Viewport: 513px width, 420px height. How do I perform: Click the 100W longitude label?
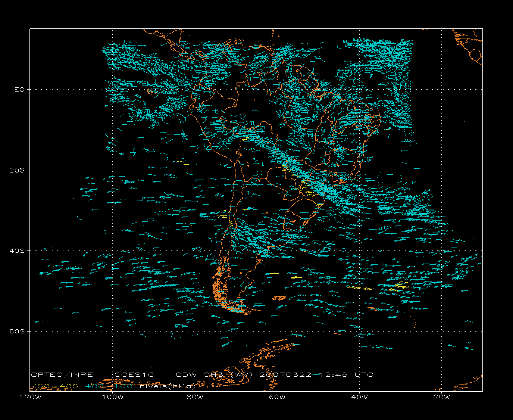[x=112, y=397]
